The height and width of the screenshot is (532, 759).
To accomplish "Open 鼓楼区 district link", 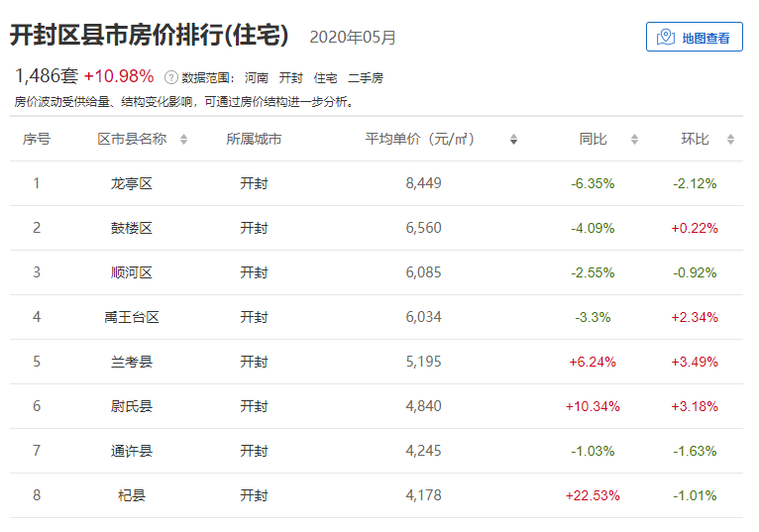I will tap(132, 228).
